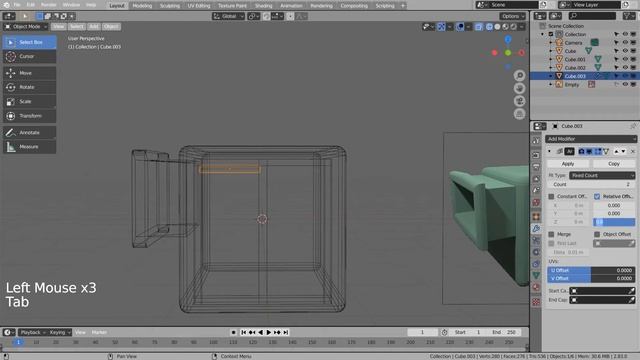Viewport: 640px width, 360px height.
Task: Hide Cube.002 with eye icon
Action: [625, 67]
